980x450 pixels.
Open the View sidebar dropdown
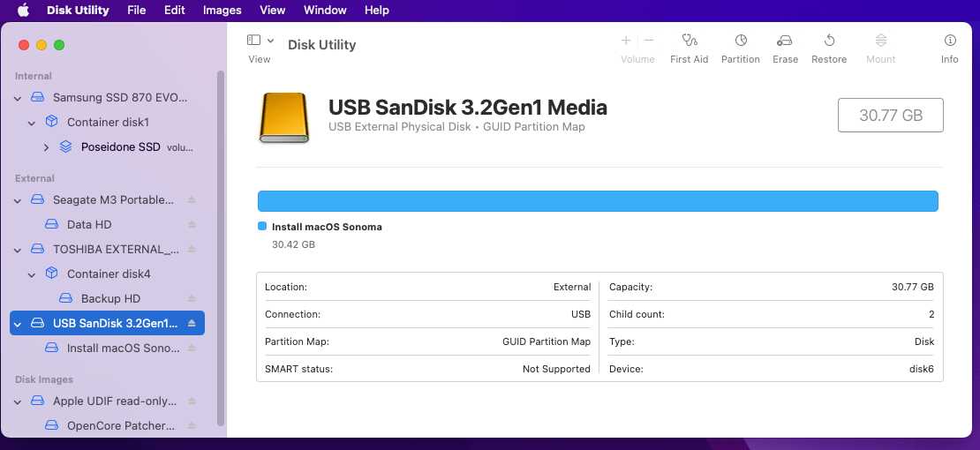tap(260, 41)
